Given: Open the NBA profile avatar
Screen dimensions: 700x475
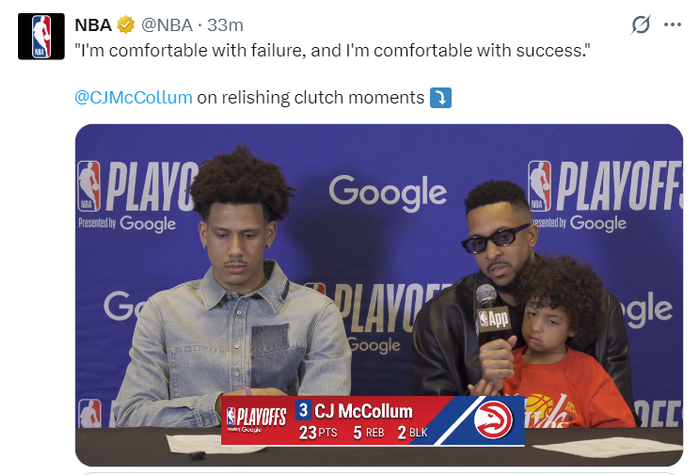Looking at the screenshot, I should [x=41, y=36].
